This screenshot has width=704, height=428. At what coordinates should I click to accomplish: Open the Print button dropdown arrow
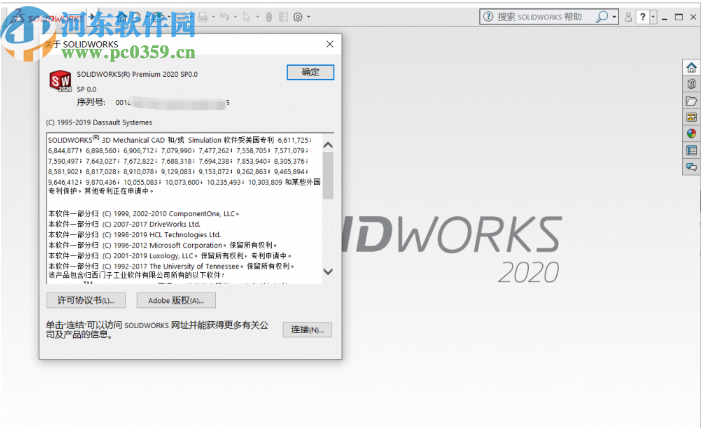coord(213,17)
